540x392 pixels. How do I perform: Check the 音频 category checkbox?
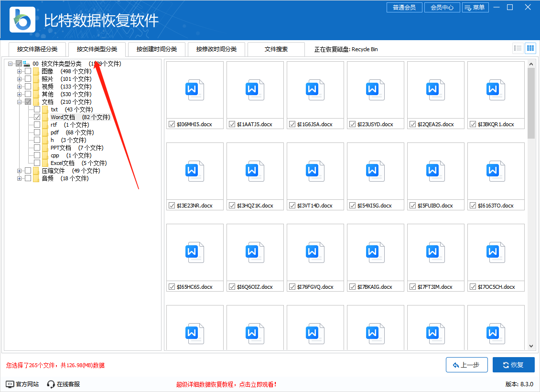pos(28,178)
